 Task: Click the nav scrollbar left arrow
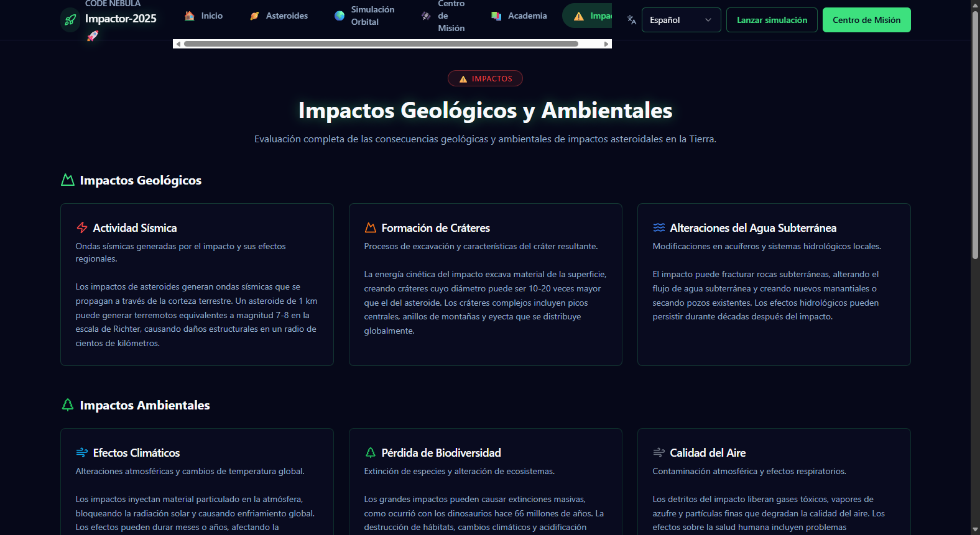pos(178,44)
